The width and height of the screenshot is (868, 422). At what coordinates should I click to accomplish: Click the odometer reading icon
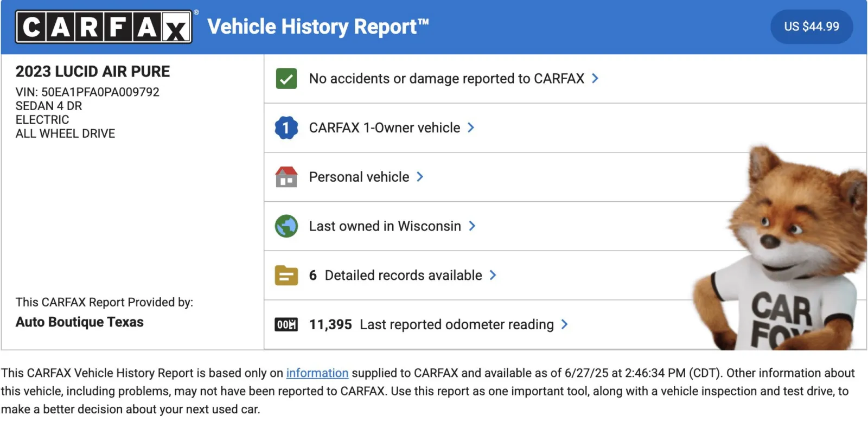286,325
